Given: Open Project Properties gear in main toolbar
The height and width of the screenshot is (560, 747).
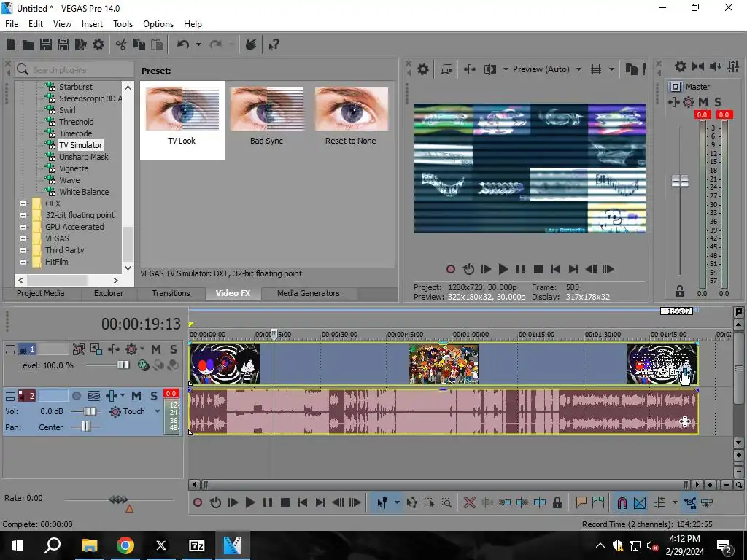Looking at the screenshot, I should coord(98,44).
